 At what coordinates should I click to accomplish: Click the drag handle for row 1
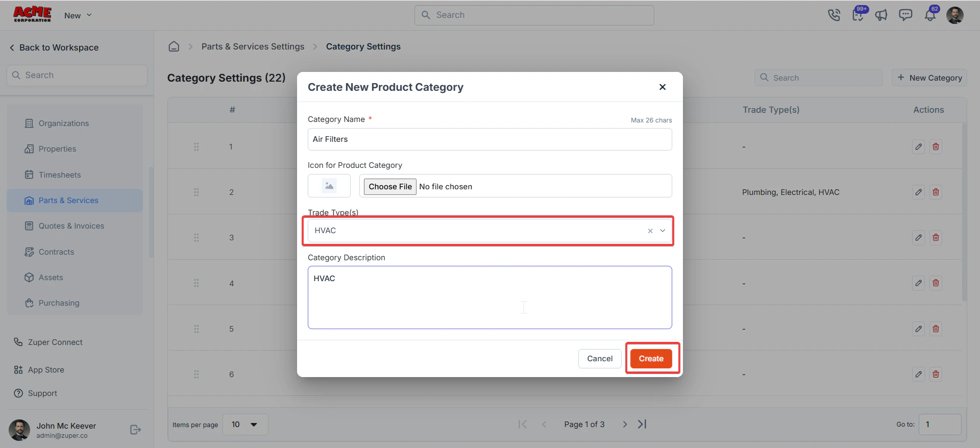[197, 147]
